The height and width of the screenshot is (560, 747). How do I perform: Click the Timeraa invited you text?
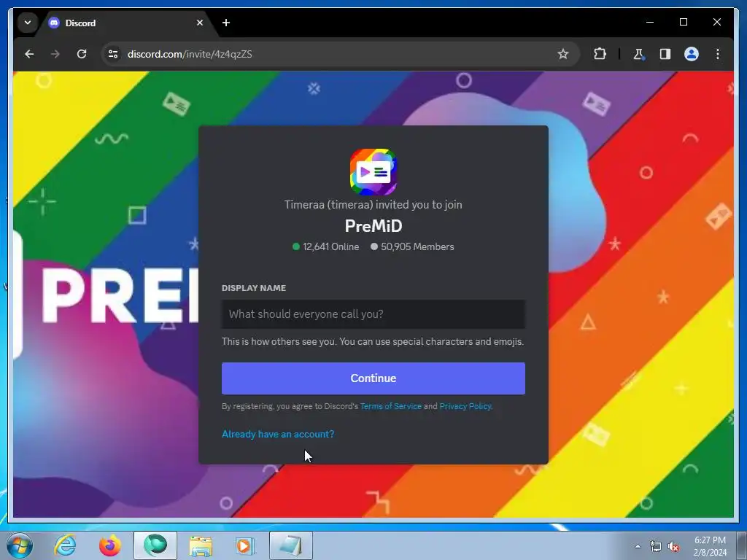pyautogui.click(x=373, y=205)
